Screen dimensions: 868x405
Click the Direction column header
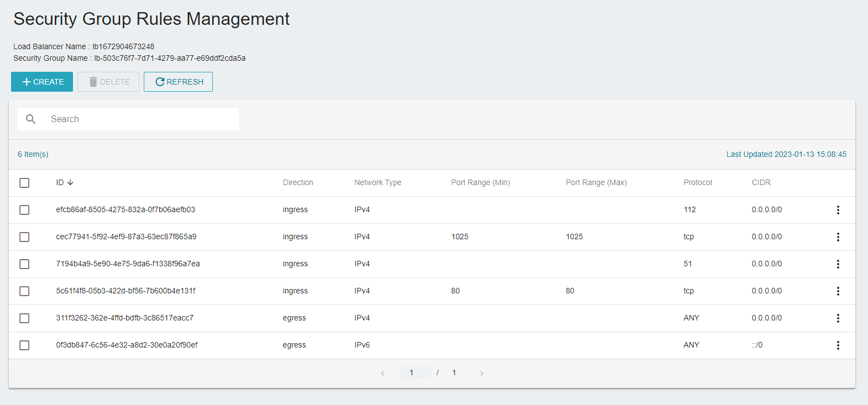(x=298, y=183)
